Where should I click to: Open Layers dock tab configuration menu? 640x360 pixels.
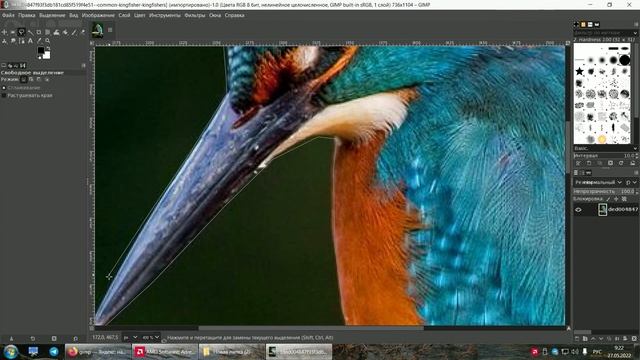click(636, 173)
